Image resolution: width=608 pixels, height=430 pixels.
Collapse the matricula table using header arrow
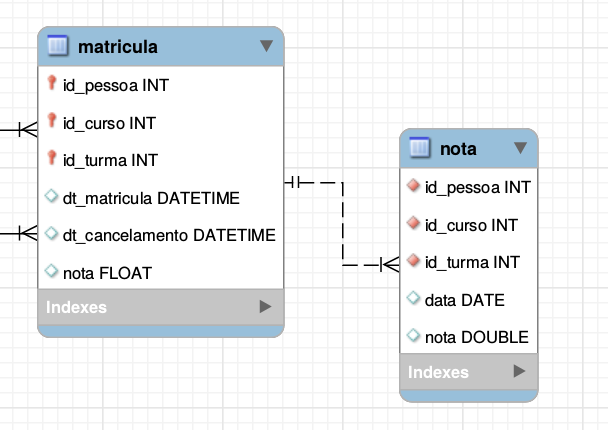266,46
